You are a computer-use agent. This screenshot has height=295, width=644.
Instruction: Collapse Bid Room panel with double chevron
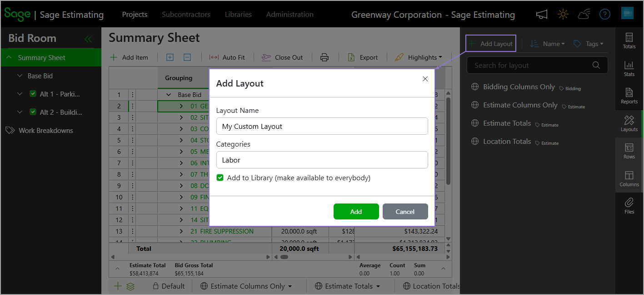pyautogui.click(x=88, y=39)
